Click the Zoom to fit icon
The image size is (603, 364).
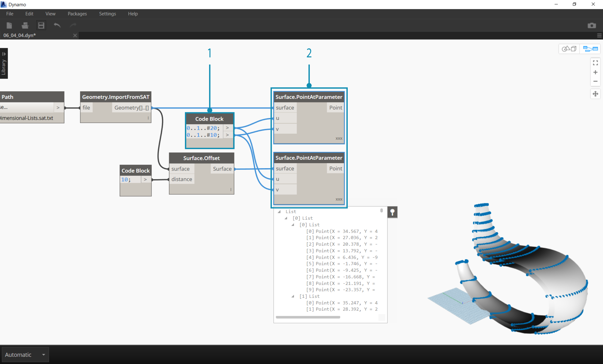[x=595, y=63]
